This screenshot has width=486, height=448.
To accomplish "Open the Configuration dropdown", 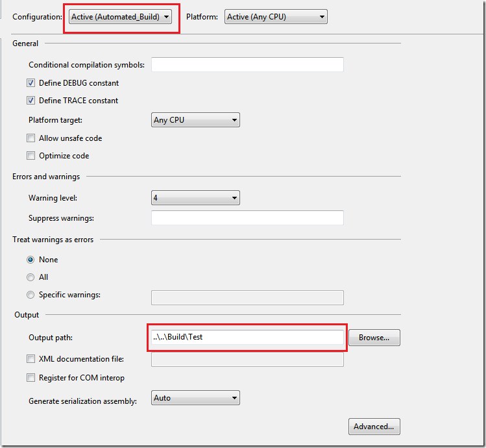I will click(121, 17).
